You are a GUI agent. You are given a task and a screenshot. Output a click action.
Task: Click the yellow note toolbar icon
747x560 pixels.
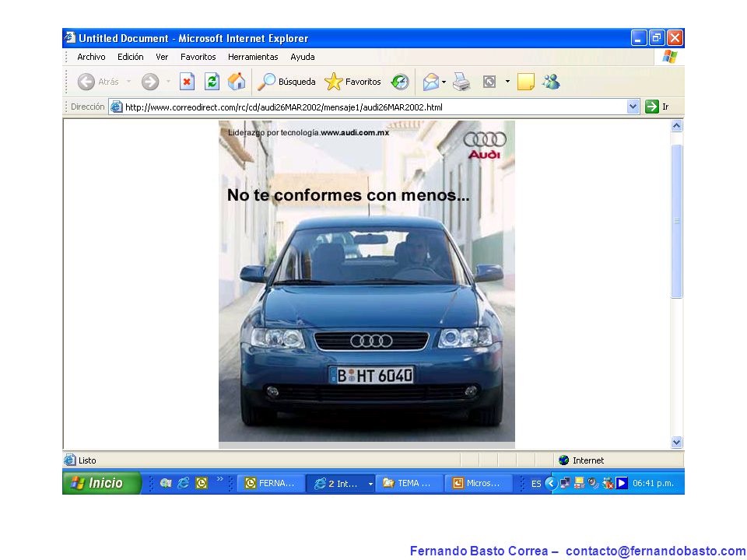point(525,82)
